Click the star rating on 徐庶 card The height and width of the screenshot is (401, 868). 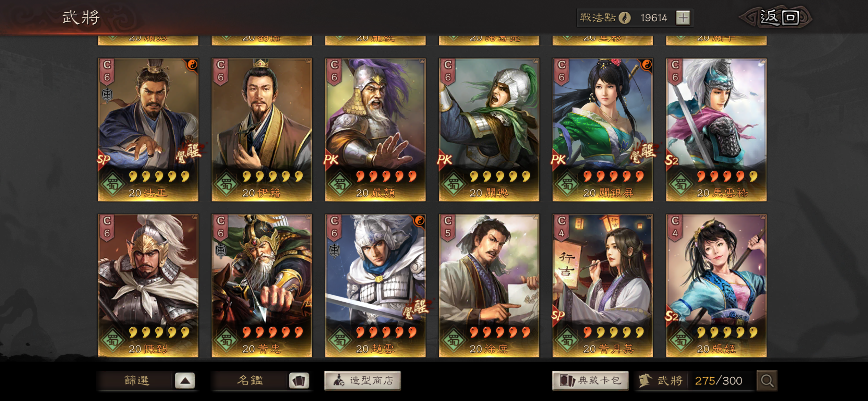point(500,332)
